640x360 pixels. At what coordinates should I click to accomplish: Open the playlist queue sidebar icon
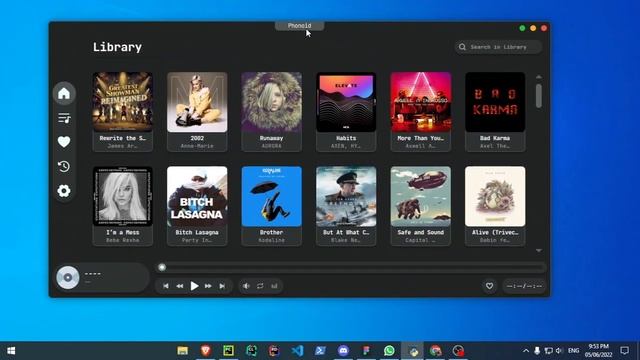[x=64, y=118]
